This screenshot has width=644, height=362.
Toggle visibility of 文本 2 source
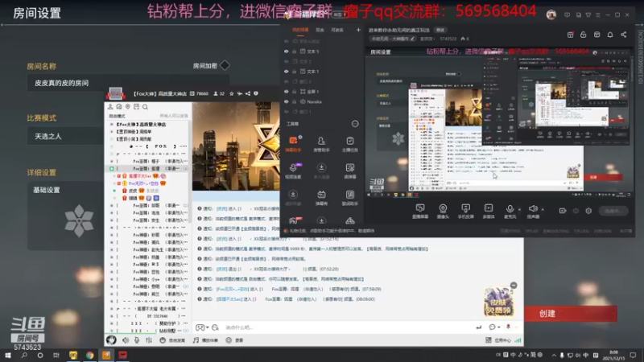tap(287, 61)
